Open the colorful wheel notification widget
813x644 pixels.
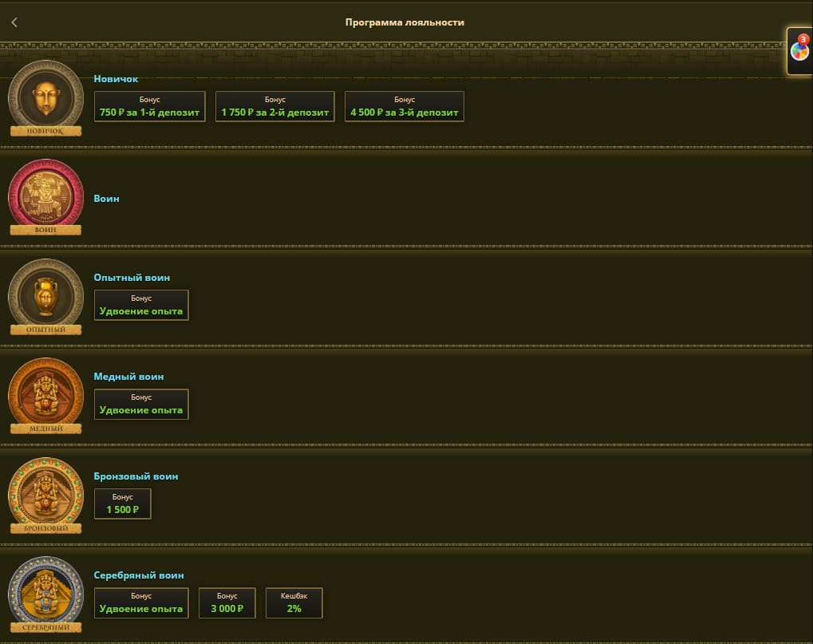[799, 51]
